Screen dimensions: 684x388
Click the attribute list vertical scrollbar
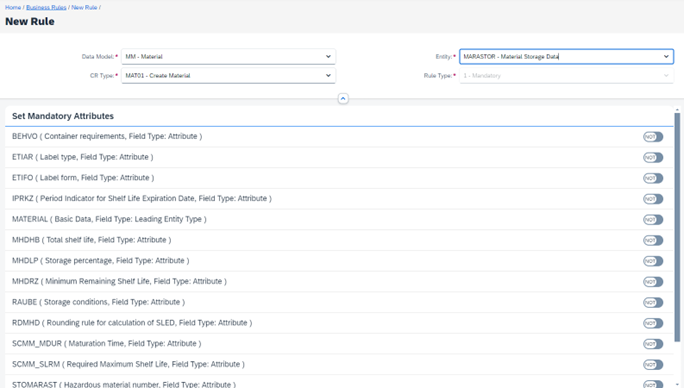coord(677,227)
